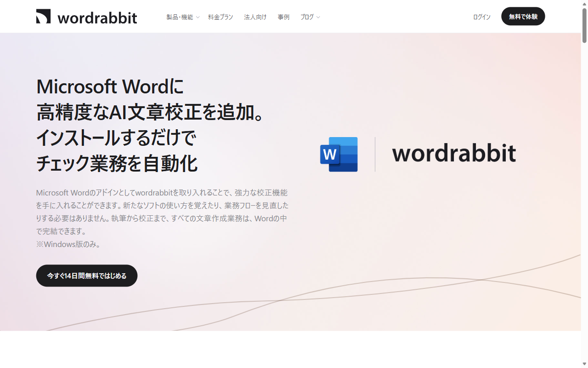This screenshot has width=588, height=368.
Task: Click the scrollbar down arrow
Action: tap(584, 364)
